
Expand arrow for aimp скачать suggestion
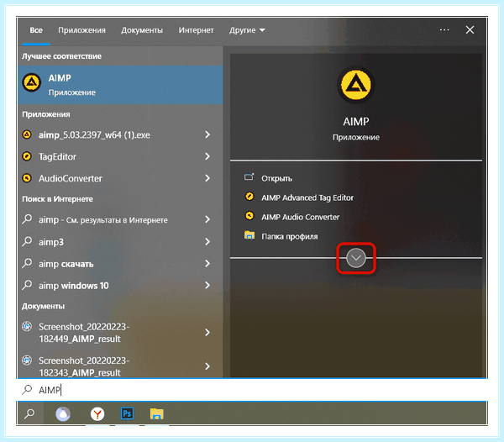207,263
